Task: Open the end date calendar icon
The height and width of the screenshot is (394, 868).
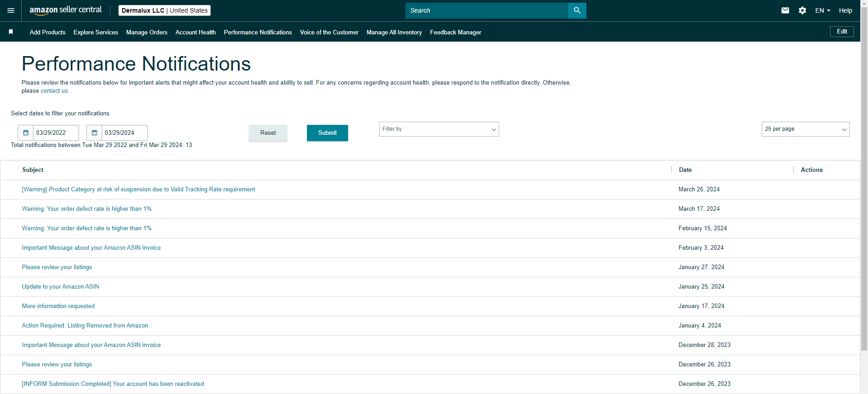Action: tap(94, 133)
